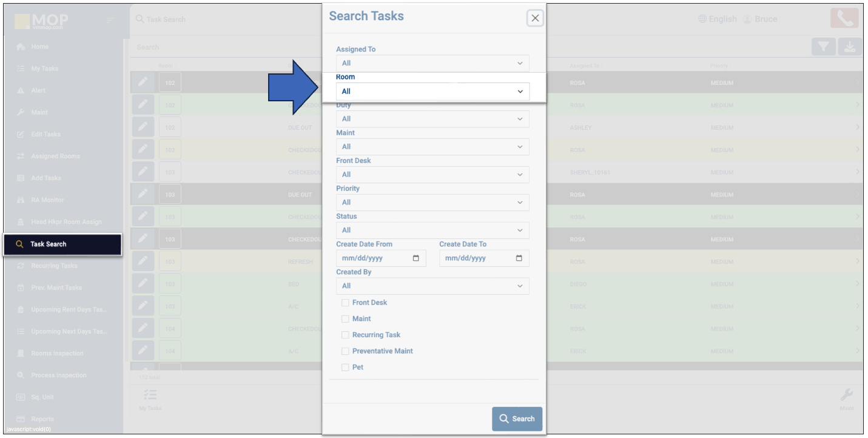Tick the Pet checkbox
The image size is (868, 438).
point(345,368)
